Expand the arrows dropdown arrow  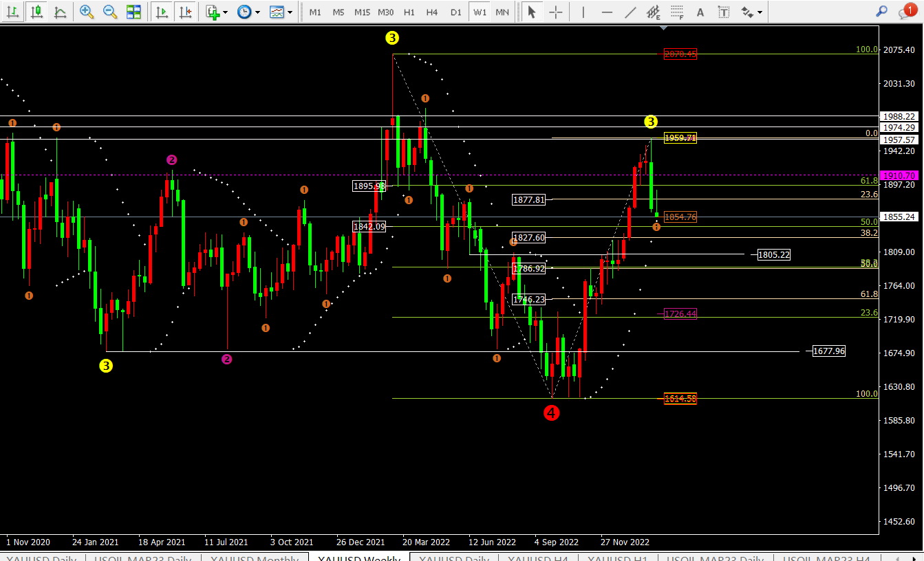click(760, 12)
